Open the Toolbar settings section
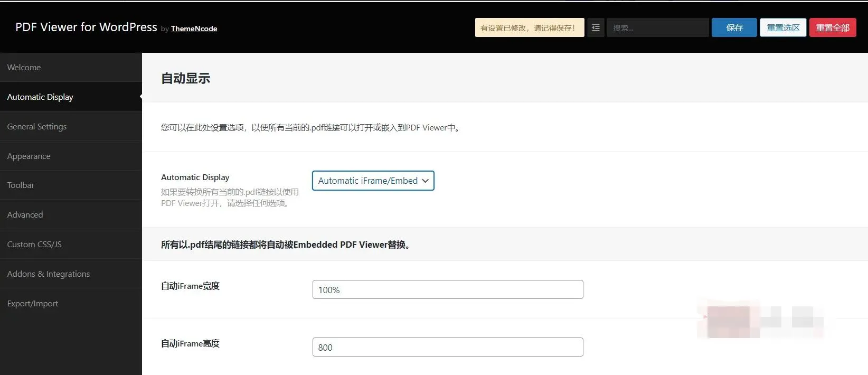This screenshot has width=868, height=375. (71, 185)
